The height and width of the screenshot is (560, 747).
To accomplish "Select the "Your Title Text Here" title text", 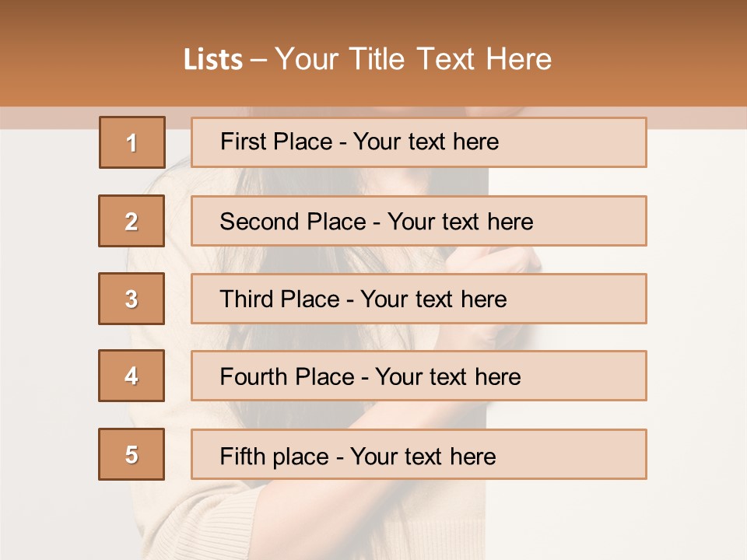I will (x=413, y=59).
